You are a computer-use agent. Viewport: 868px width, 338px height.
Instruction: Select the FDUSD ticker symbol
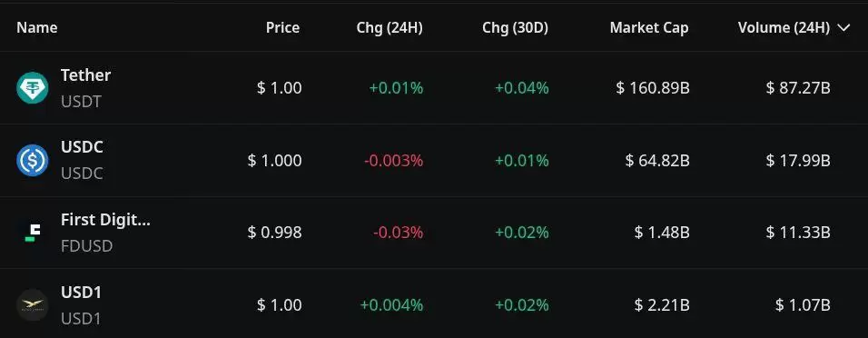coord(87,246)
